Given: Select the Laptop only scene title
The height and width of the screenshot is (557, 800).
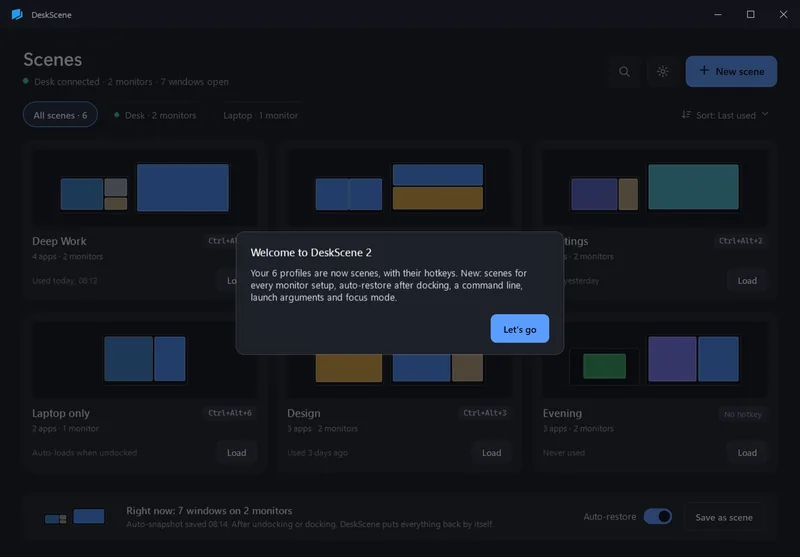Looking at the screenshot, I should coord(61,413).
